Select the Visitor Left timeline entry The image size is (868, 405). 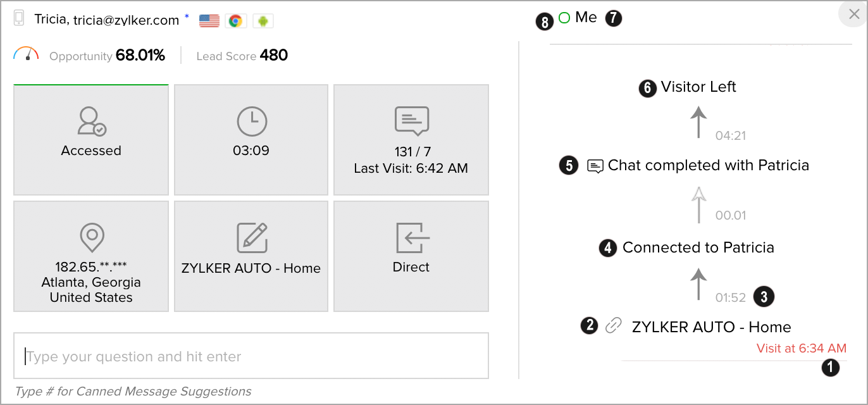coord(698,87)
